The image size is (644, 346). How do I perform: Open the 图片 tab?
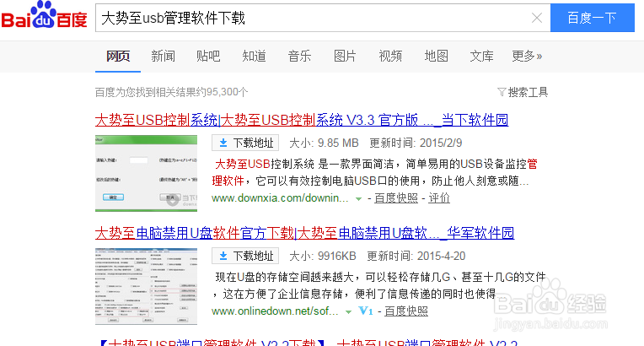point(345,56)
